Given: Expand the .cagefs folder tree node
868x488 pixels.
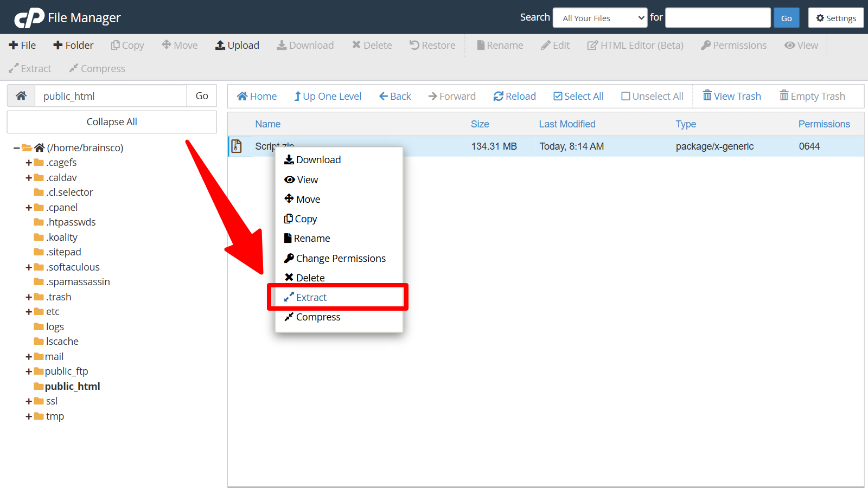Looking at the screenshot, I should click(x=29, y=163).
